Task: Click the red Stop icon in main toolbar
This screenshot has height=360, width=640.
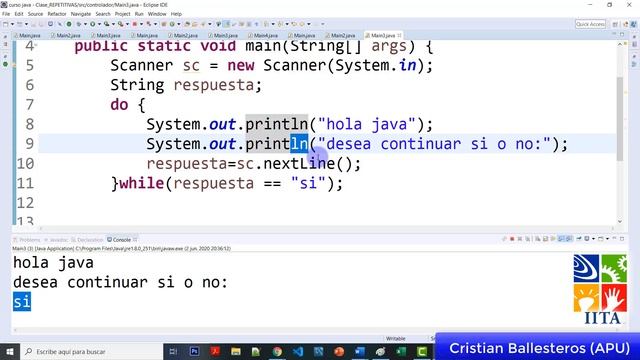Action: pyautogui.click(x=135, y=24)
